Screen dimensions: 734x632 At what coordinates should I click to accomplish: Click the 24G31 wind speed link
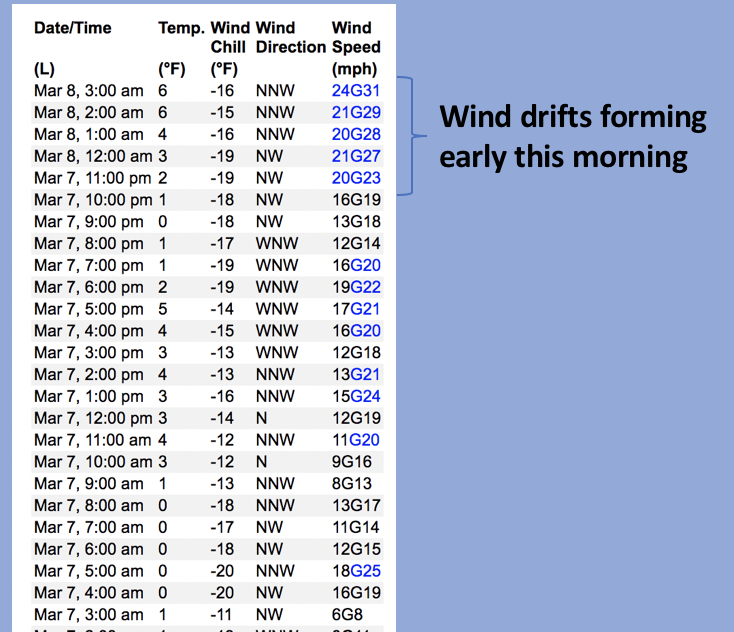click(x=356, y=90)
